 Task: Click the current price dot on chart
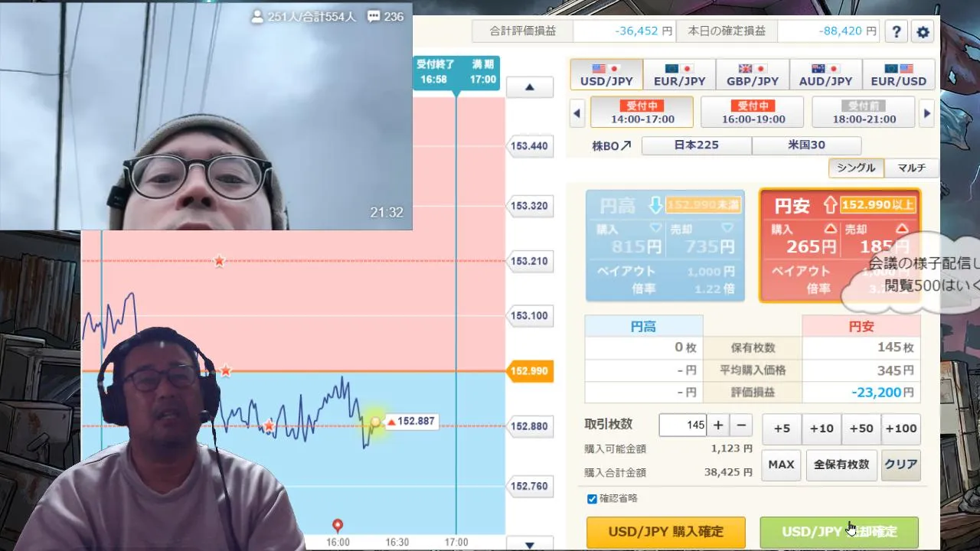pos(375,422)
